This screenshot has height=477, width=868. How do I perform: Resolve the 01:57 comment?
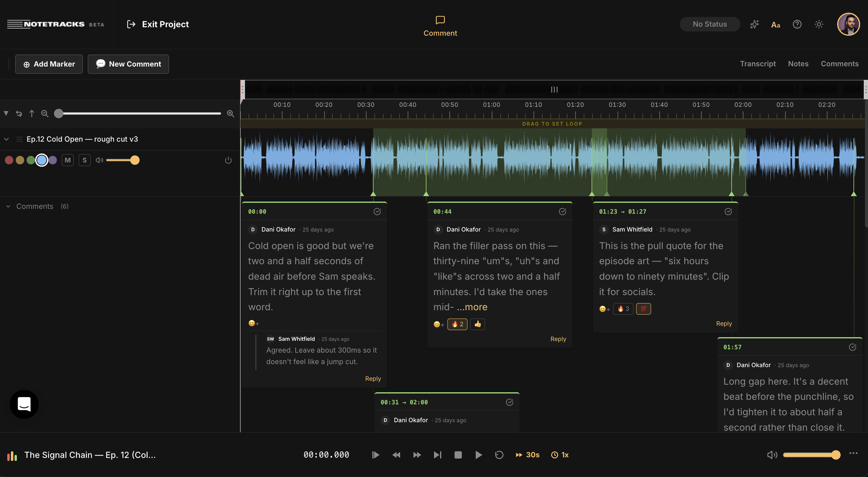[852, 347]
